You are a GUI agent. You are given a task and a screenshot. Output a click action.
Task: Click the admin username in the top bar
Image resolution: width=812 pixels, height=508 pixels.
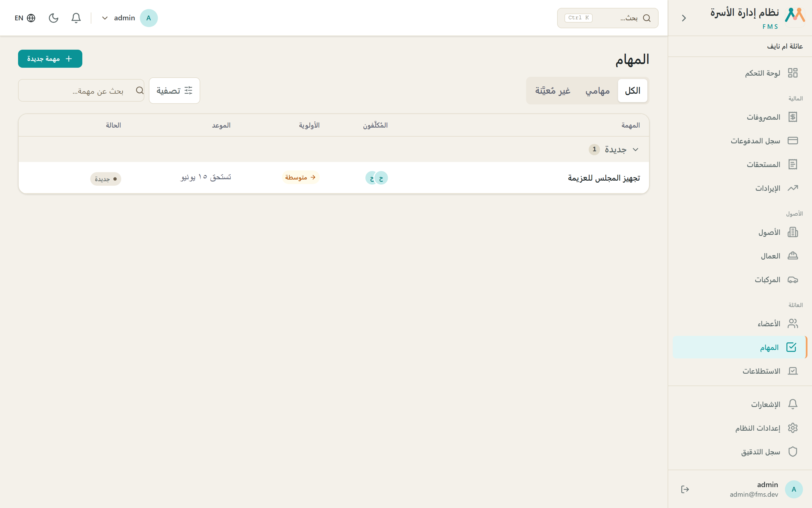point(125,18)
